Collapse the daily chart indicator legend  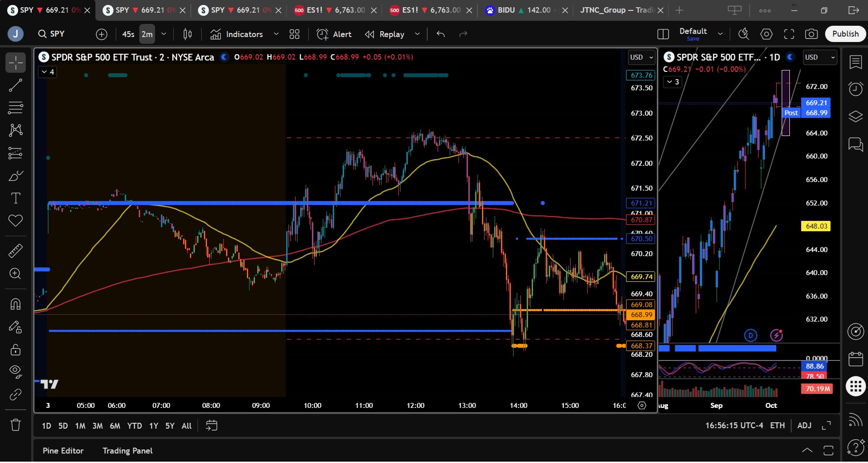(673, 82)
